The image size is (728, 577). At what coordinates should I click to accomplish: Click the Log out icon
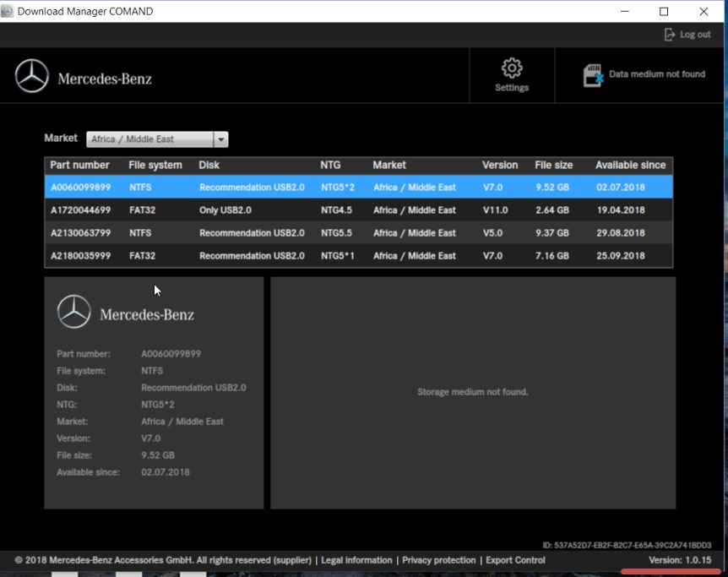(x=669, y=35)
